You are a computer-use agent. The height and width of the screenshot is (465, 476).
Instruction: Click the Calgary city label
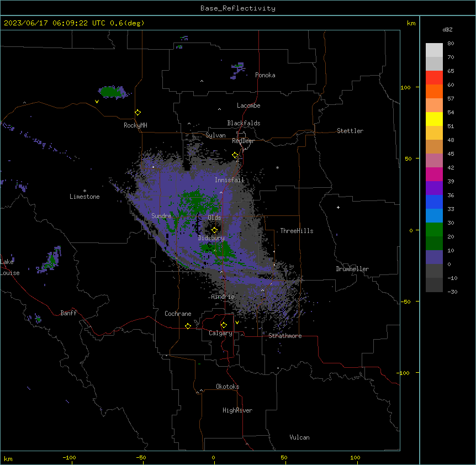point(220,333)
